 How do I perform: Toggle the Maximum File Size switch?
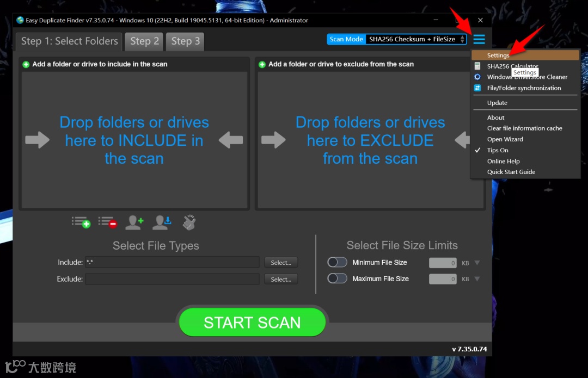coord(337,278)
